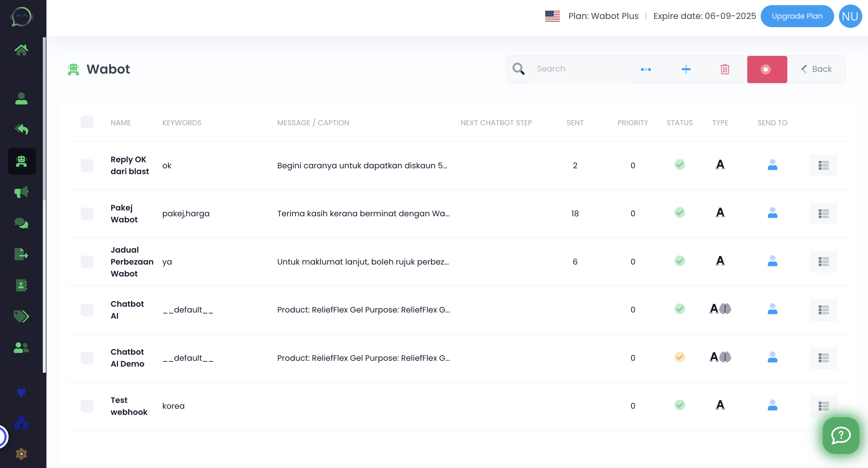
Task: Click send-to person icon for Reply OK dari blast
Action: (772, 165)
